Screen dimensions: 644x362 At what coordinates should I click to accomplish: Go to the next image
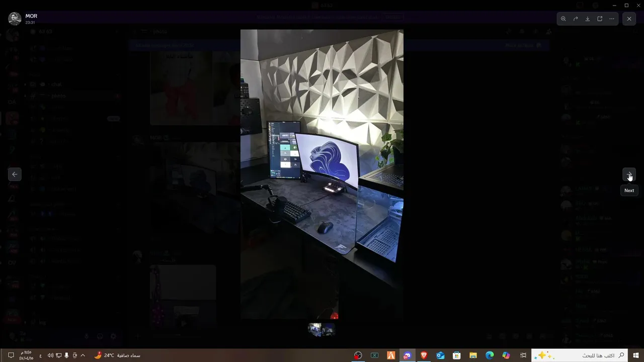tap(629, 174)
